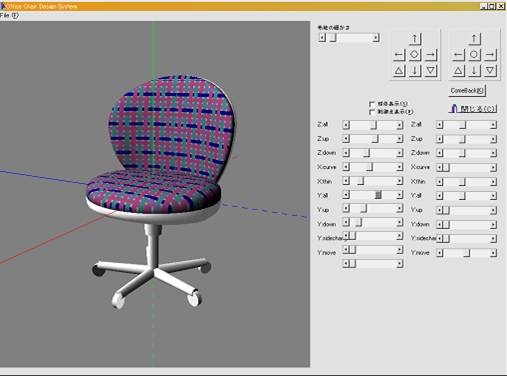Click the left Z:all slider thumb
Screen dimensions: 507x376
pos(374,125)
